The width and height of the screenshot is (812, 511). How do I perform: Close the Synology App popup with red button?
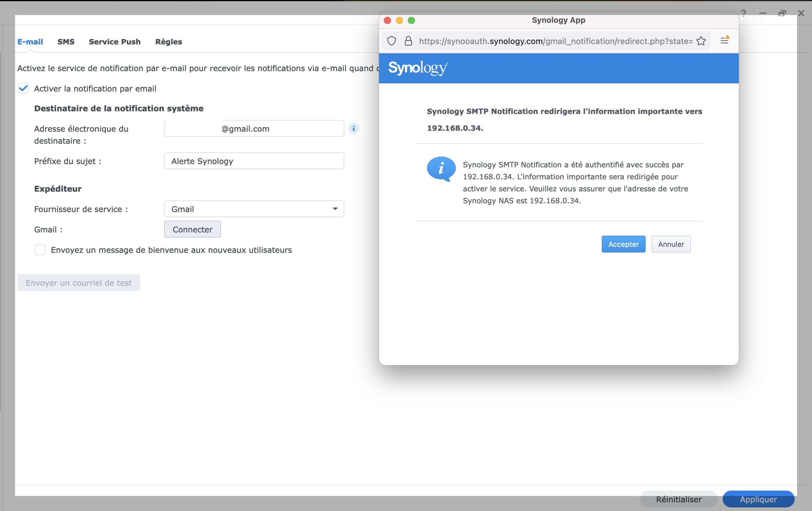point(387,20)
